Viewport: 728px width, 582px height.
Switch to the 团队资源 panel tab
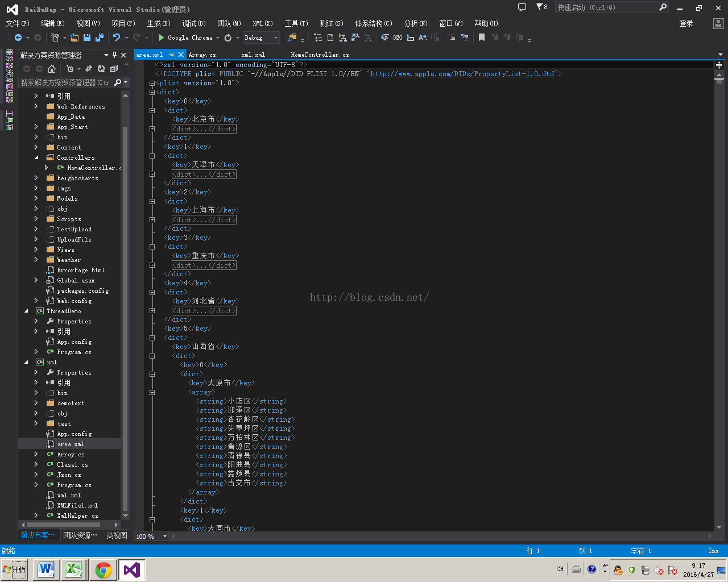pos(80,535)
